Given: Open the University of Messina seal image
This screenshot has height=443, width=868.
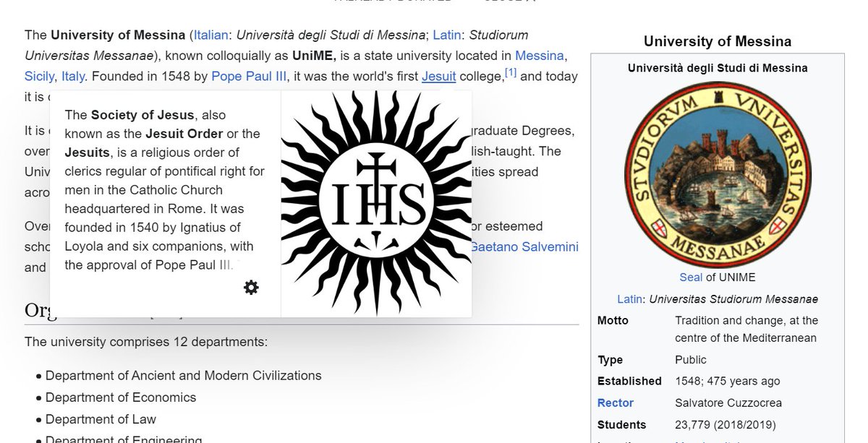Looking at the screenshot, I should [718, 174].
